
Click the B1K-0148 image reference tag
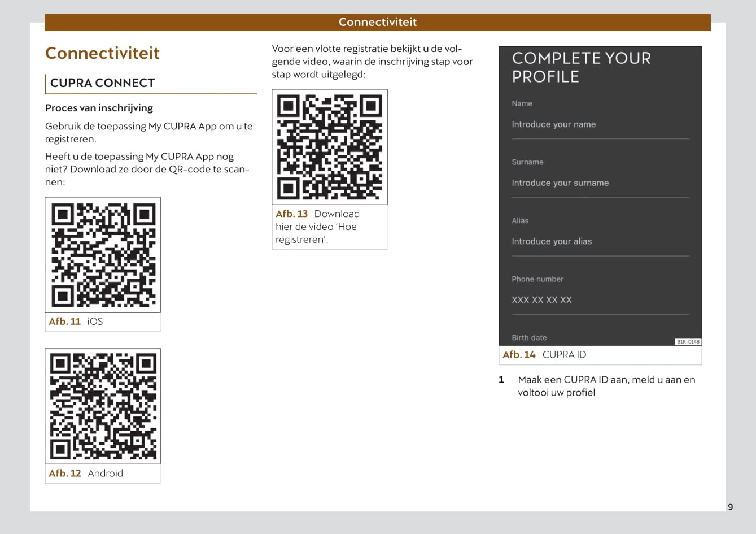point(688,342)
